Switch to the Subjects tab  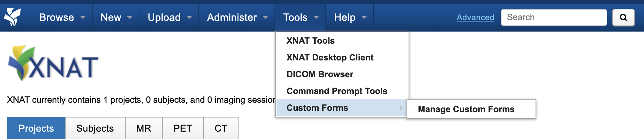coord(95,128)
